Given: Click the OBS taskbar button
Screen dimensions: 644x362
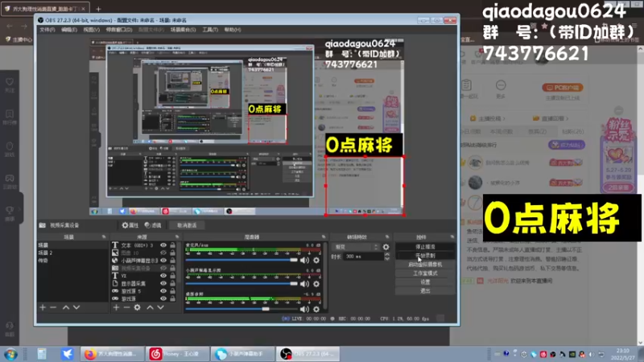Looking at the screenshot, I should [x=308, y=354].
